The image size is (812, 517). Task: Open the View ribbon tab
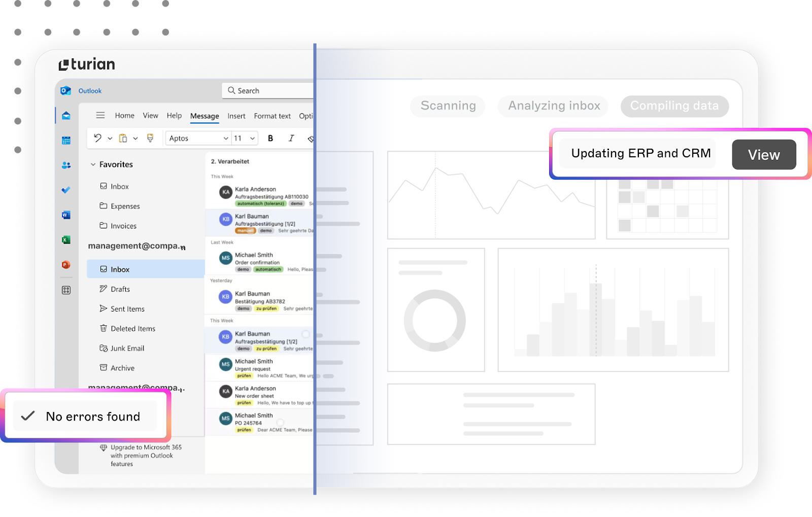150,116
